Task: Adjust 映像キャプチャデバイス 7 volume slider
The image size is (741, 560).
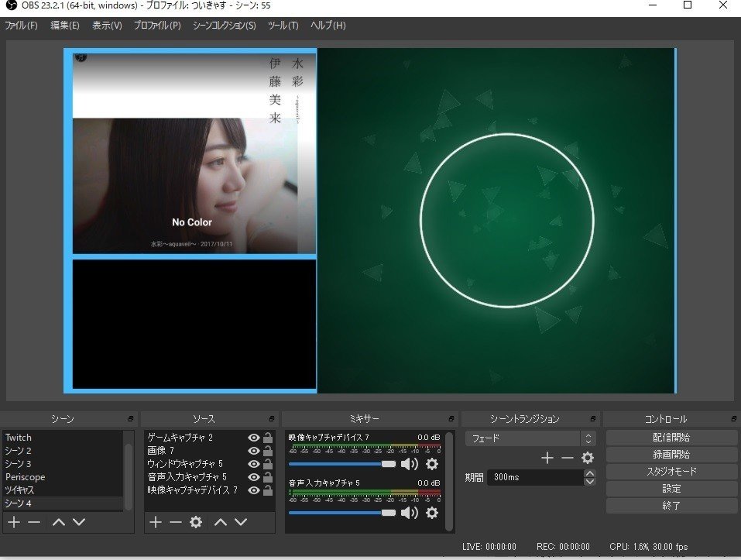Action: coord(342,464)
